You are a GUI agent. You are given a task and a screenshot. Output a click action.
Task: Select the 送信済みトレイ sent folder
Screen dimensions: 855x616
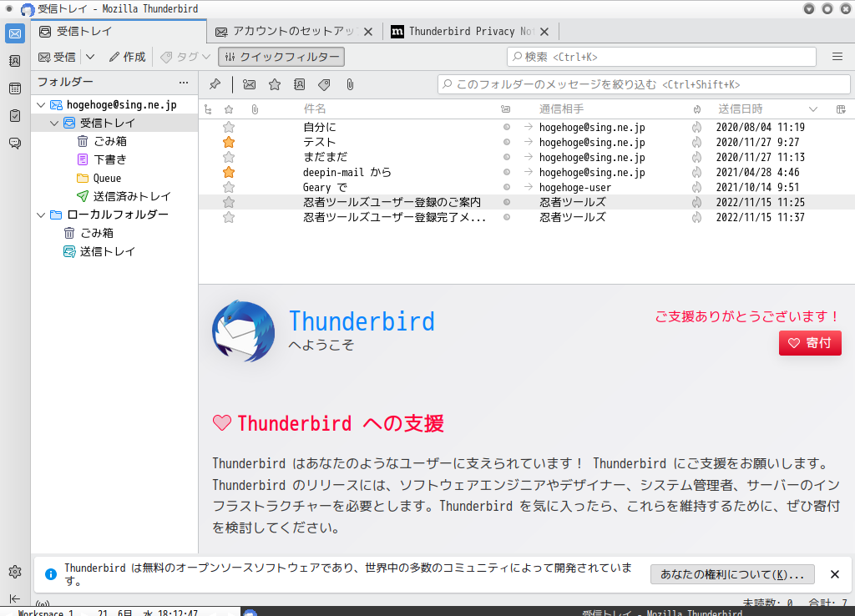[x=124, y=196]
